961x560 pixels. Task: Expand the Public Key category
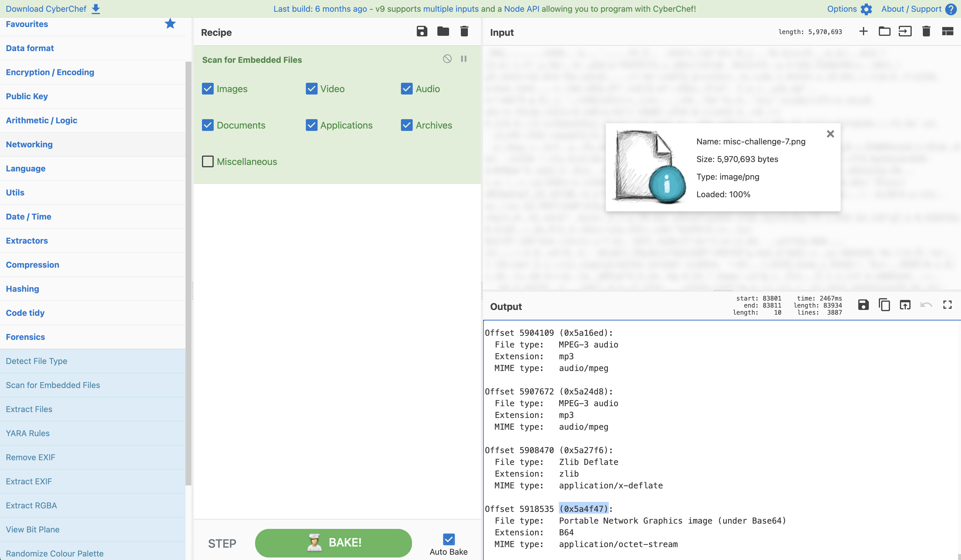pos(93,96)
